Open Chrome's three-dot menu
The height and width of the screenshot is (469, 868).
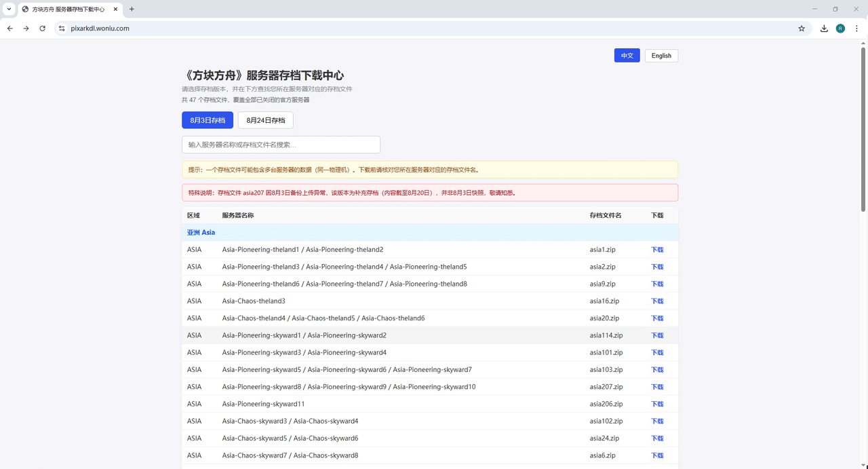pyautogui.click(x=857, y=29)
